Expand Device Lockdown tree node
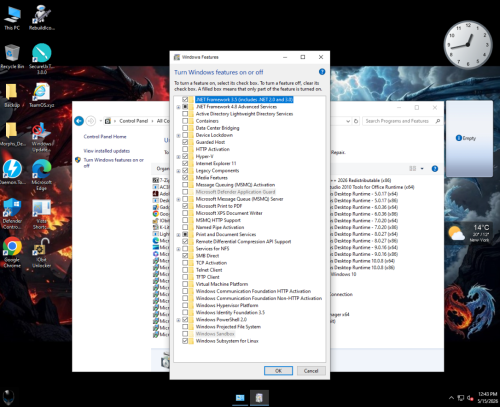The height and width of the screenshot is (407, 500). [178, 135]
